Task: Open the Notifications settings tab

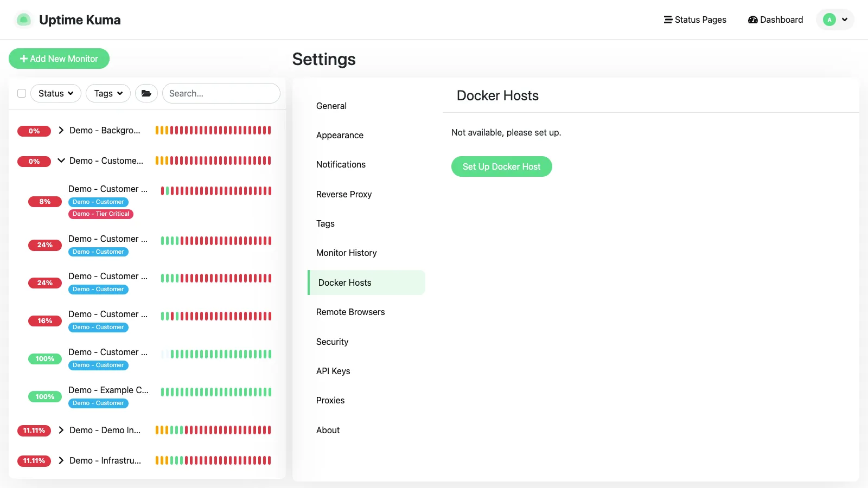Action: coord(366,164)
